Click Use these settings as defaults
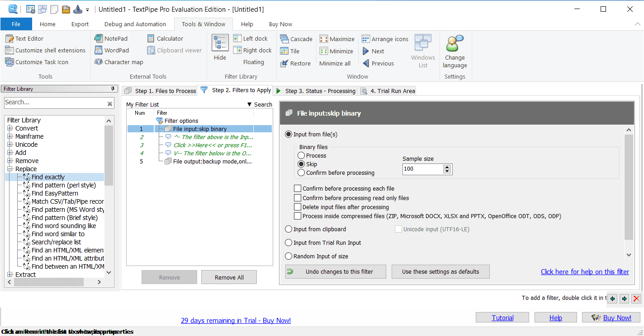The width and height of the screenshot is (644, 336). [440, 271]
